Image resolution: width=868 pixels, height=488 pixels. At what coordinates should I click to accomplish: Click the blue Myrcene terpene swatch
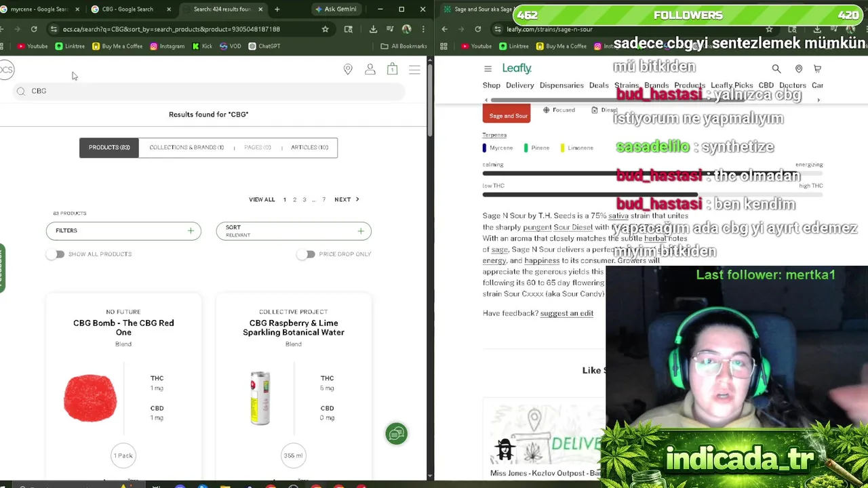484,148
